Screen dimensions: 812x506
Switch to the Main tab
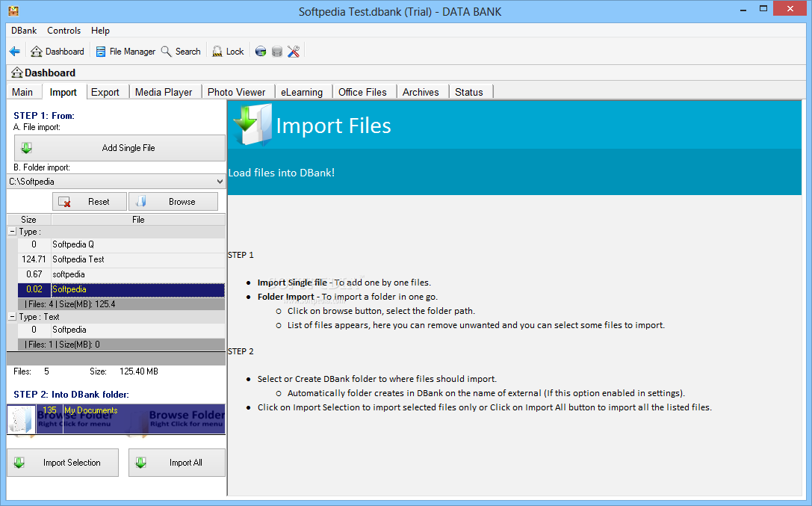(22, 92)
